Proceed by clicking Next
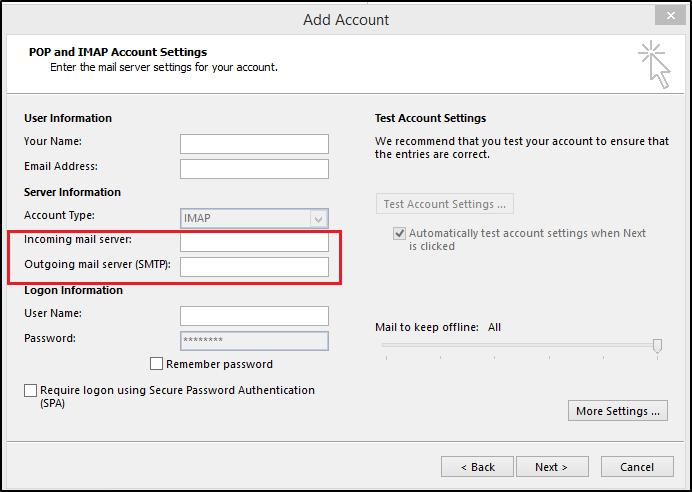This screenshot has width=692, height=492. click(551, 467)
